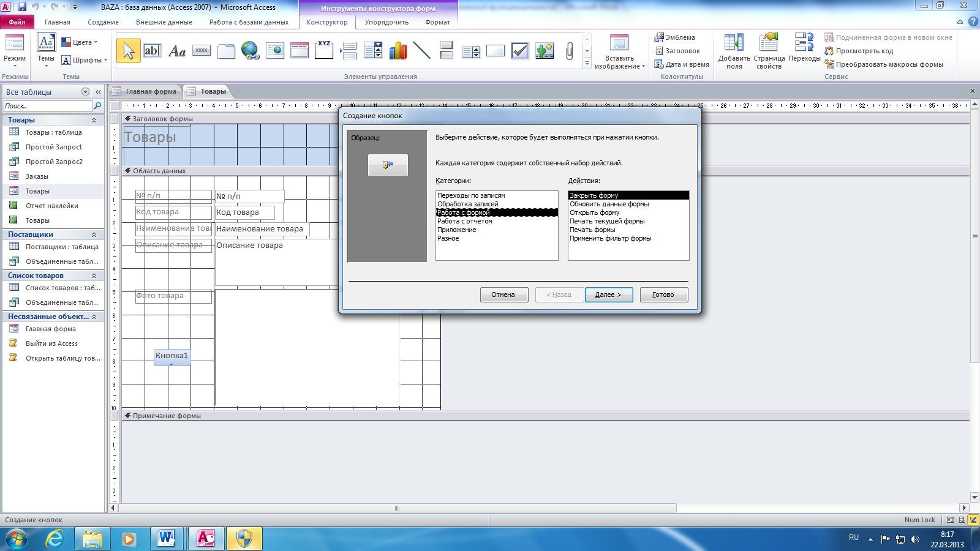Image resolution: width=980 pixels, height=551 pixels.
Task: Open the Цвета (Colors) dropdown
Action: (80, 42)
